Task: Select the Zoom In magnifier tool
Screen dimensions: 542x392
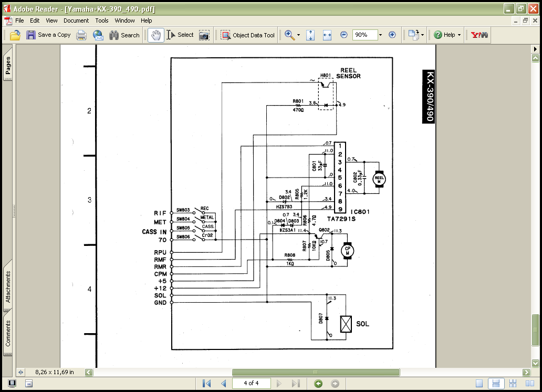Action: coord(289,35)
